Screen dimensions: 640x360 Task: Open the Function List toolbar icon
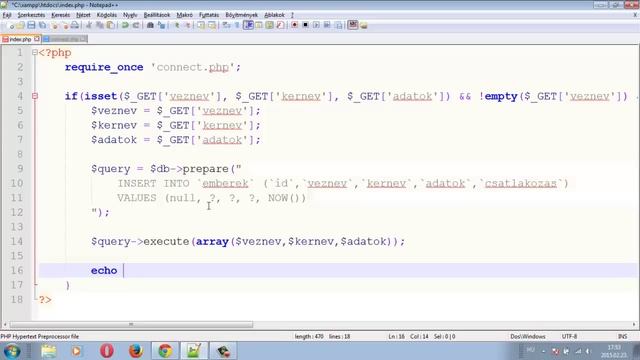280,25
